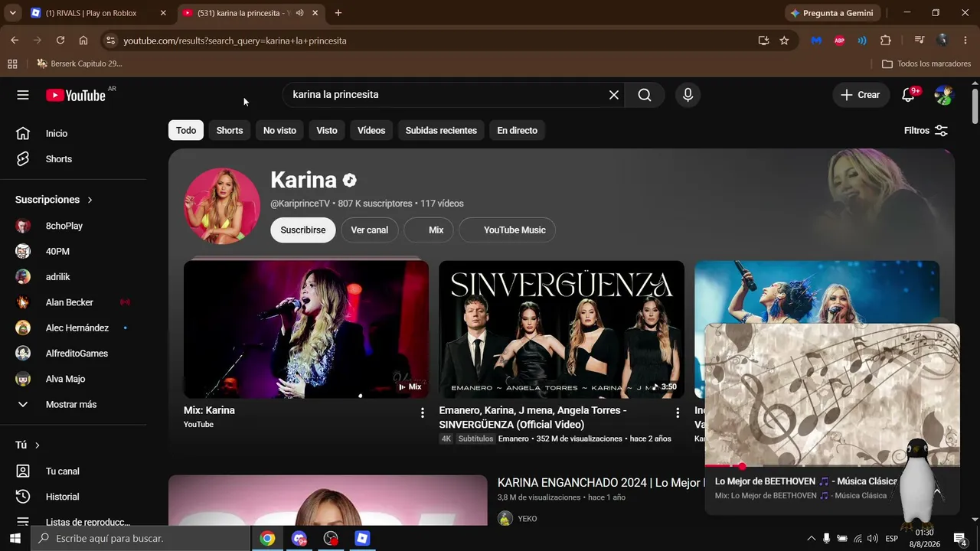Open the Berserk Capitulo 29 bookmark

click(x=80, y=64)
